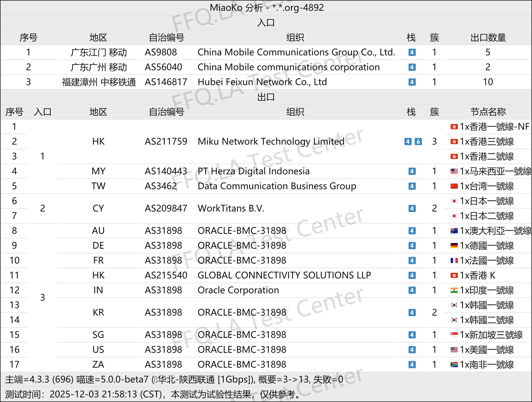Click the MiaoKo 分析 title text

click(267, 8)
